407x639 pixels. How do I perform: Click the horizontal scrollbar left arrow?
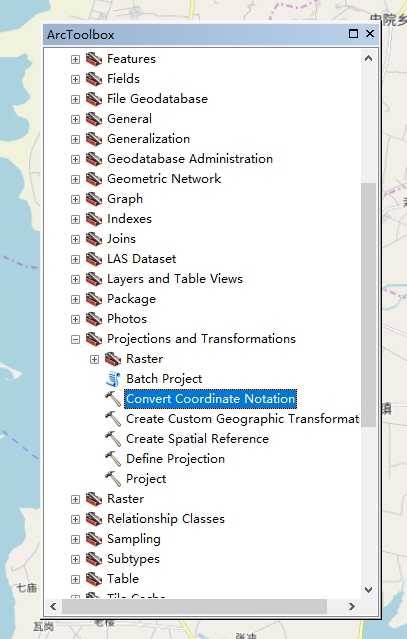[53, 606]
